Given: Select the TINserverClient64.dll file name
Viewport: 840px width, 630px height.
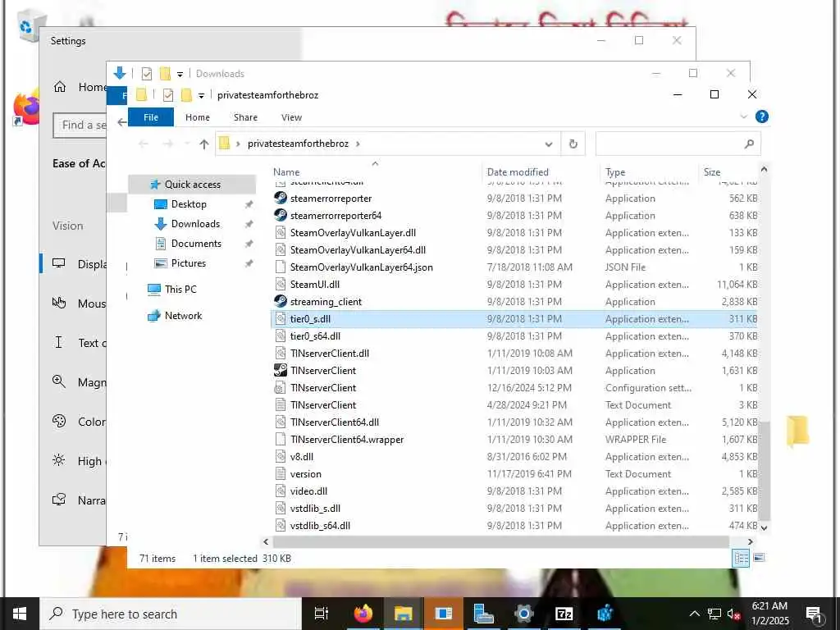Looking at the screenshot, I should (x=335, y=422).
